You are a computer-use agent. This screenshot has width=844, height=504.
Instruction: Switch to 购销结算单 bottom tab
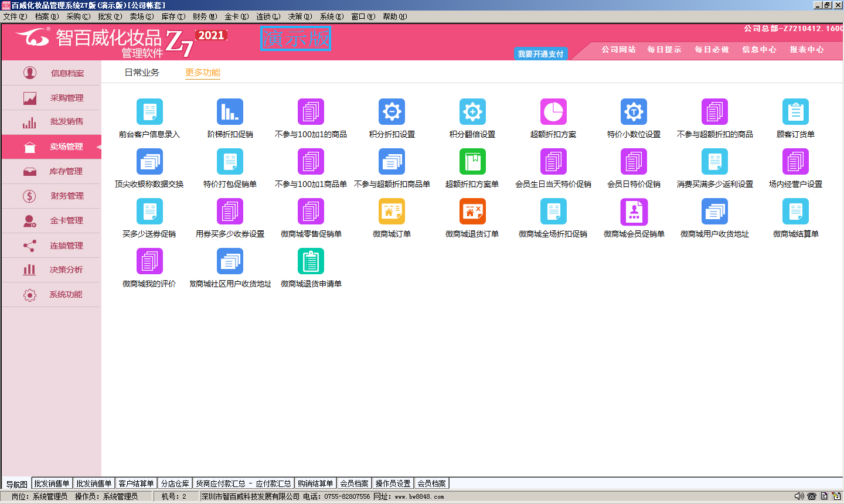pos(315,483)
